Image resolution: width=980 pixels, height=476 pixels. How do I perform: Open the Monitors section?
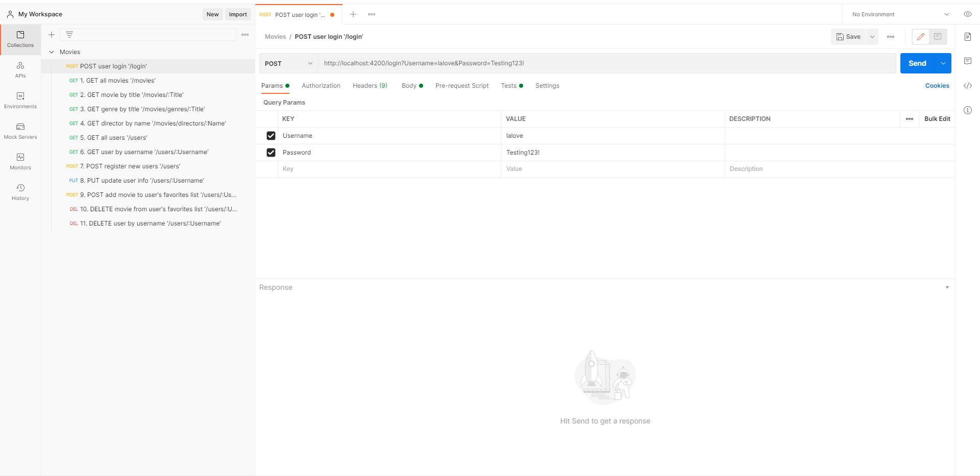tap(20, 161)
